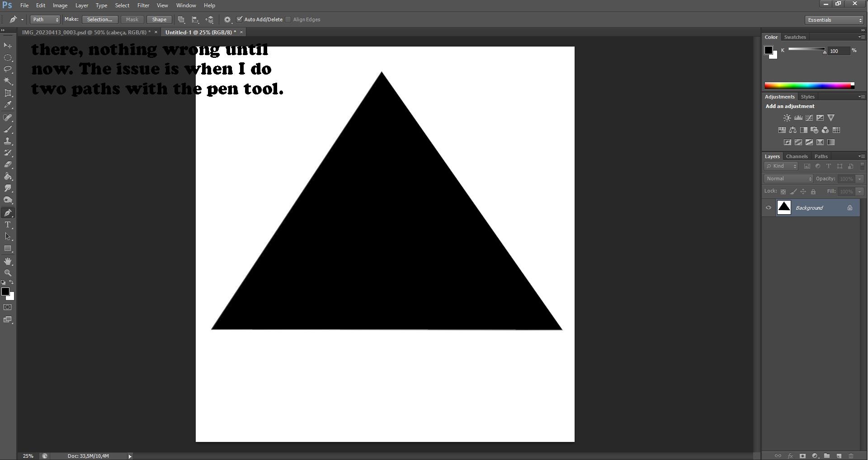Open the Essentials workspace dropdown
The height and width of the screenshot is (460, 868).
pos(834,20)
